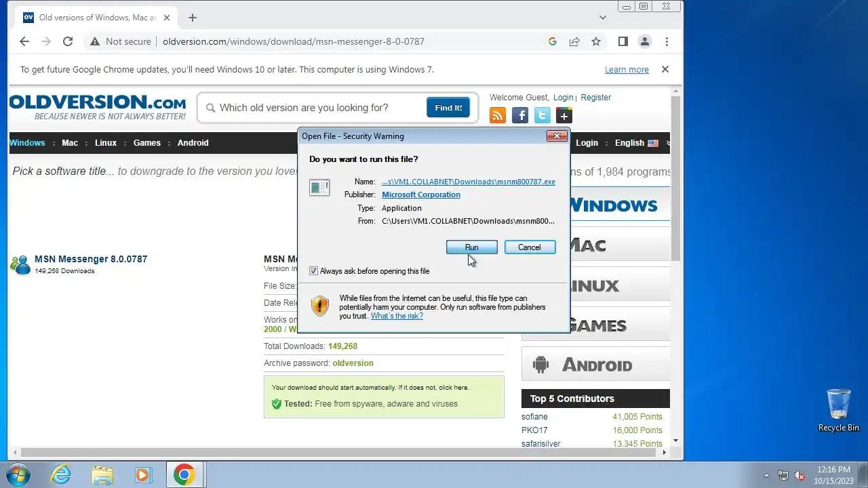Select Windows in the navigation bar
Screen dimensions: 868x488
(x=27, y=143)
